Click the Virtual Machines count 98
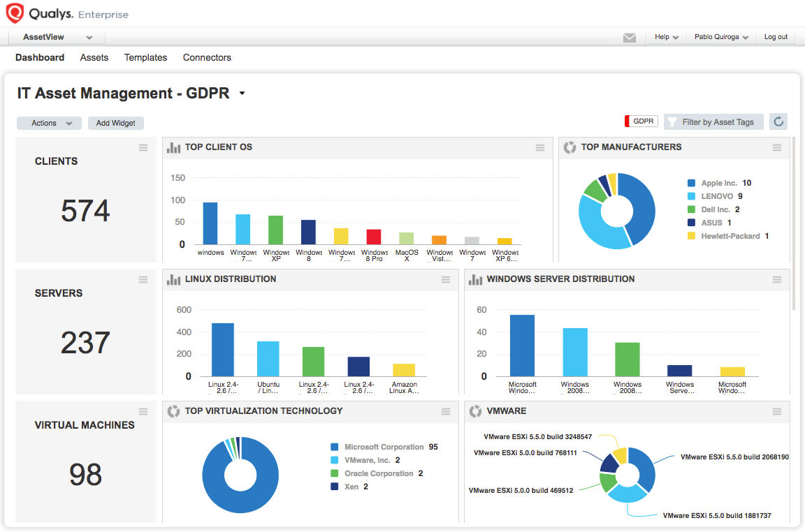 85,475
